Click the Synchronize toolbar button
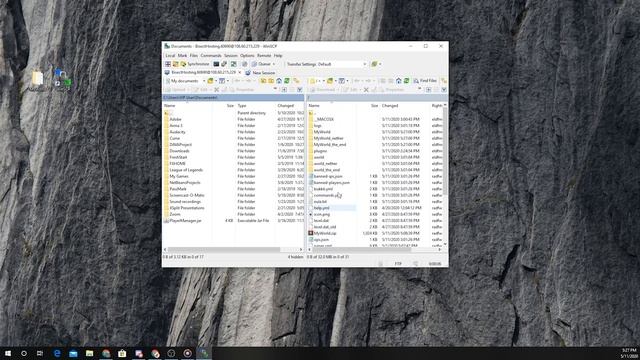The image size is (640, 360). (x=195, y=64)
